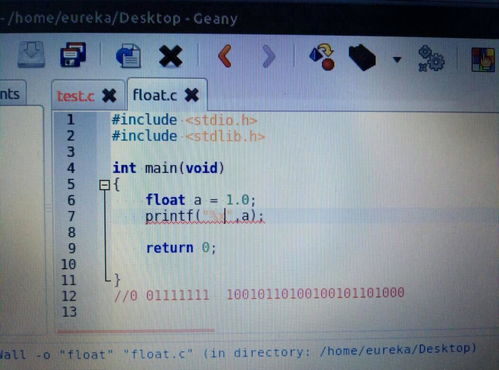Screen dimensions: 499x370
Task: Close the float.c tab
Action: click(x=192, y=95)
